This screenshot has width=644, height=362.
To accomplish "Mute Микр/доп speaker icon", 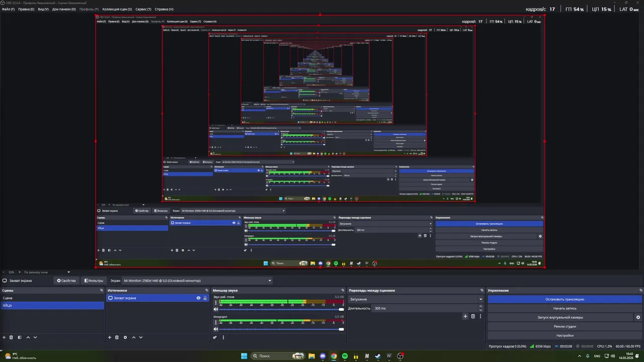I will pyautogui.click(x=216, y=329).
